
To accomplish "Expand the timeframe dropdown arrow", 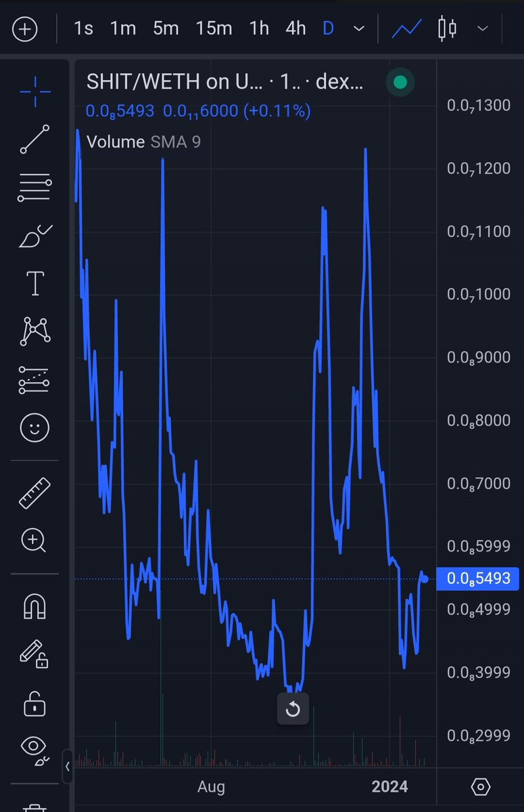I will click(360, 29).
